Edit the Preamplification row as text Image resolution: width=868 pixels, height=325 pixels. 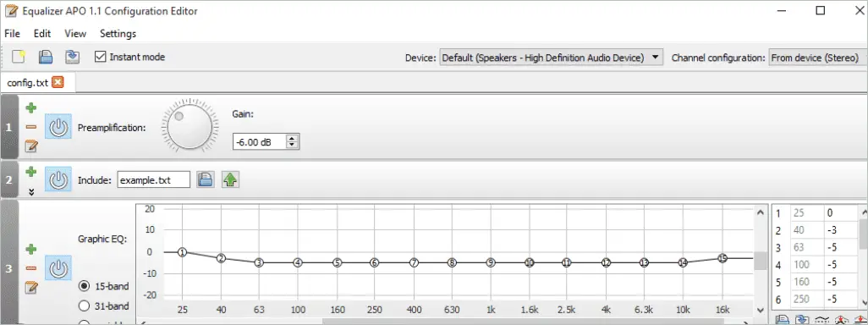[31, 146]
